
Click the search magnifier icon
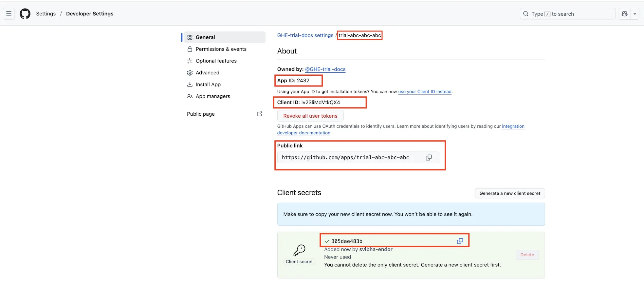[526, 14]
